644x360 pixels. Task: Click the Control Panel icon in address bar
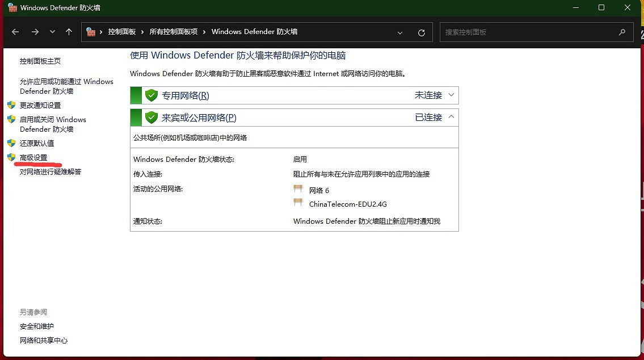(91, 32)
